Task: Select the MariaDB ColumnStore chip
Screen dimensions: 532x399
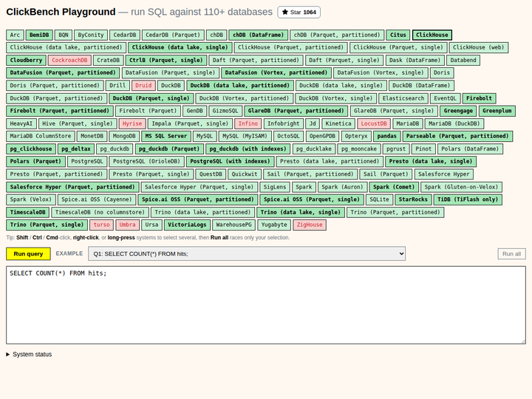Action: click(41, 136)
